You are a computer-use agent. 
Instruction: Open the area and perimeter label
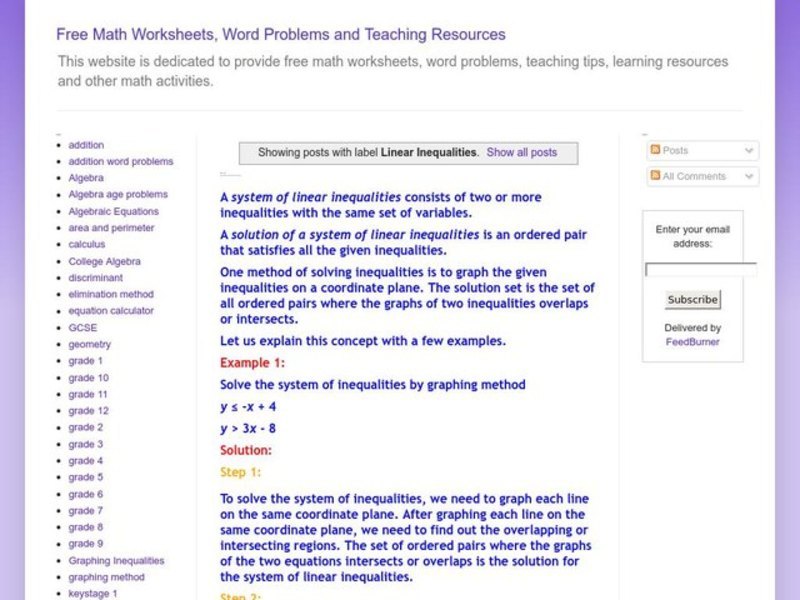point(110,227)
